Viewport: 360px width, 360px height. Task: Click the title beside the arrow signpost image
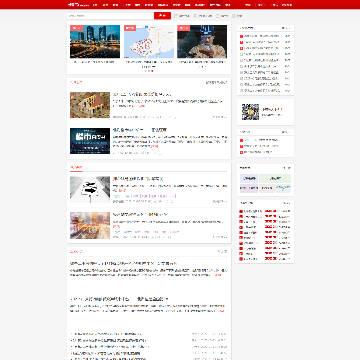138,179
